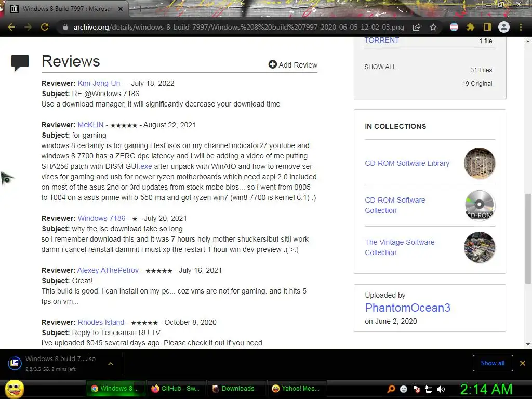The image size is (532, 399).
Task: Click the TORRENT download link
Action: click(382, 40)
